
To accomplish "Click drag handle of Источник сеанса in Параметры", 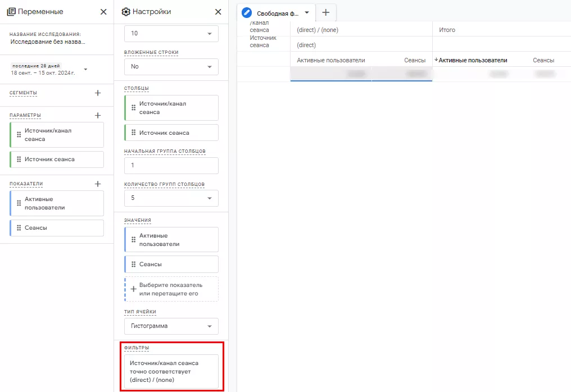I will click(x=19, y=159).
